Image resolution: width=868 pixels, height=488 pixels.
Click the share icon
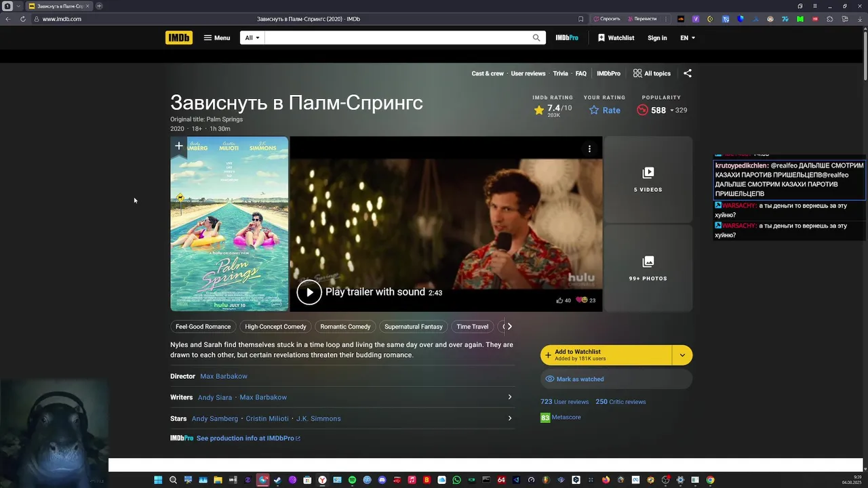coord(688,73)
